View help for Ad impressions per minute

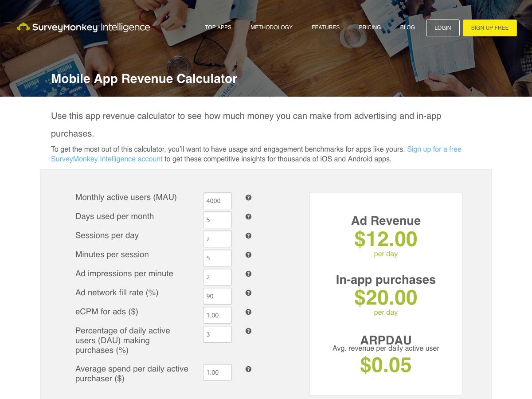pyautogui.click(x=248, y=274)
